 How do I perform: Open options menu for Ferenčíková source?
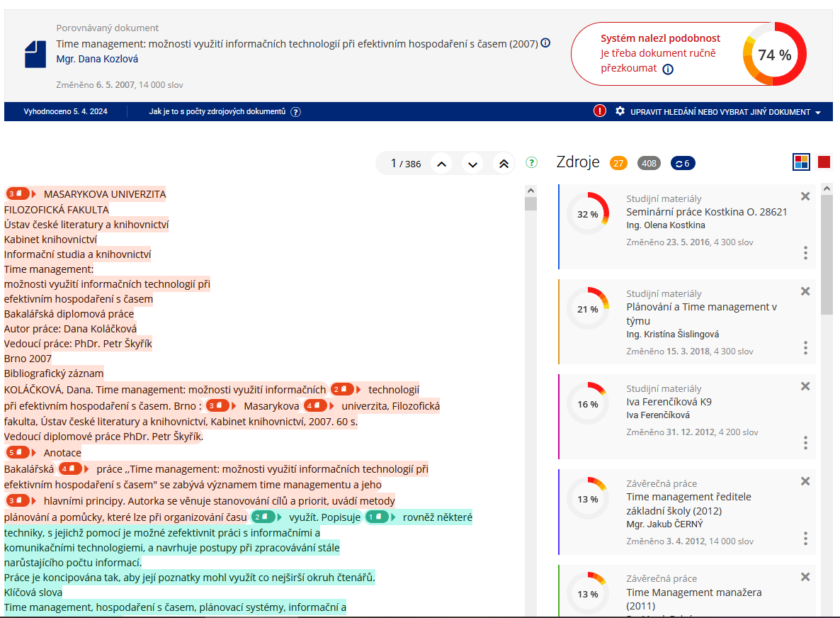(x=805, y=443)
